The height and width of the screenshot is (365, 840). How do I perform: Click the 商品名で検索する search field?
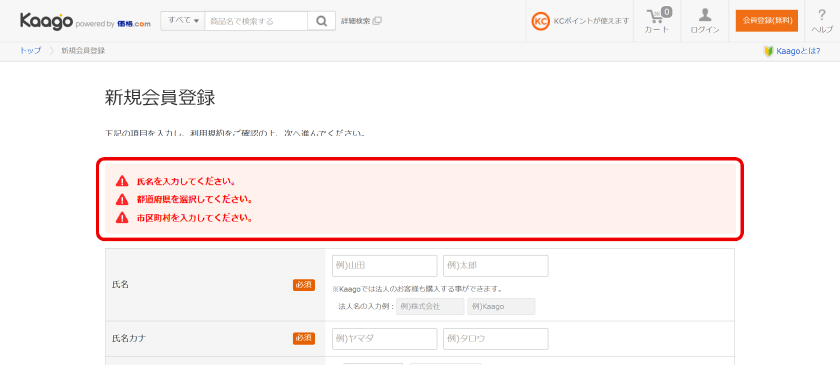256,21
